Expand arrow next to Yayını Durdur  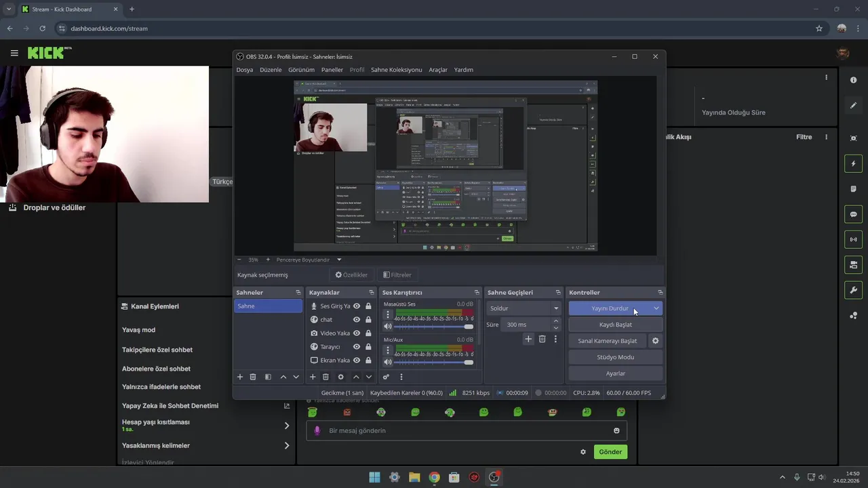coord(656,308)
